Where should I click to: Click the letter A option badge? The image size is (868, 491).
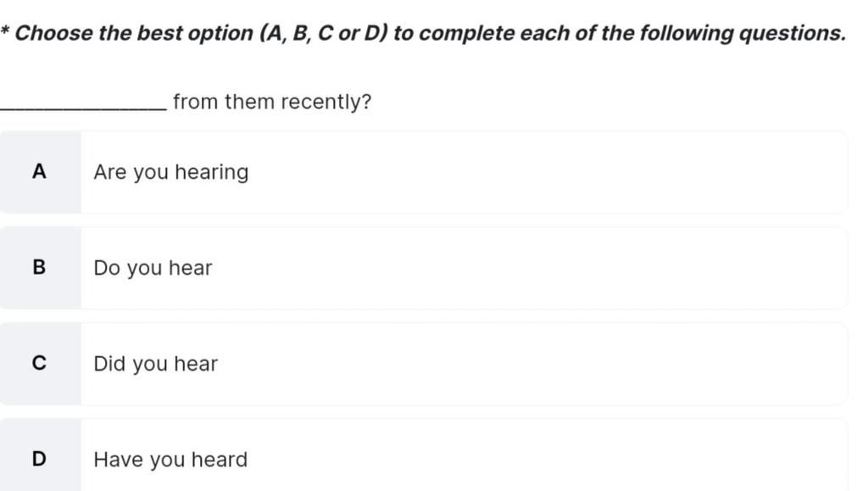pyautogui.click(x=39, y=172)
